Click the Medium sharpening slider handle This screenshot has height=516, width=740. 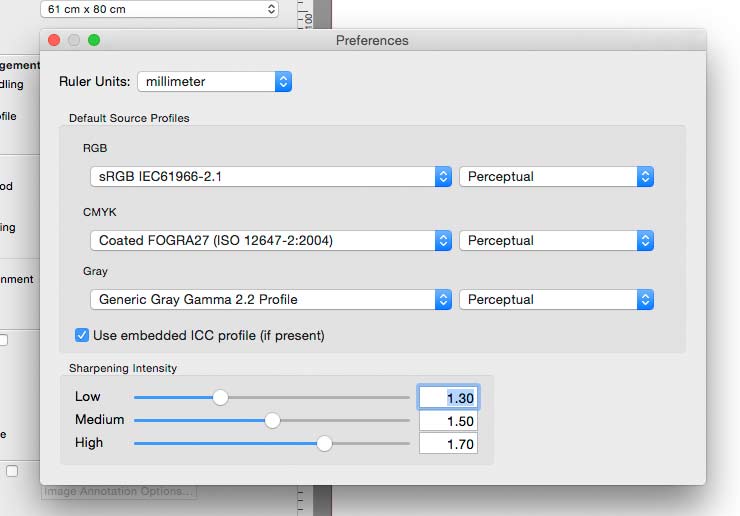pos(272,420)
